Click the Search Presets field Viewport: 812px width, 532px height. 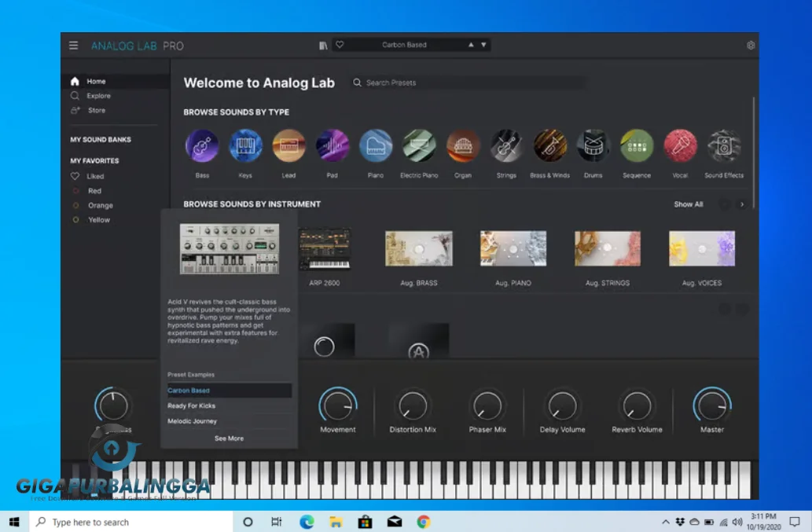pos(468,83)
